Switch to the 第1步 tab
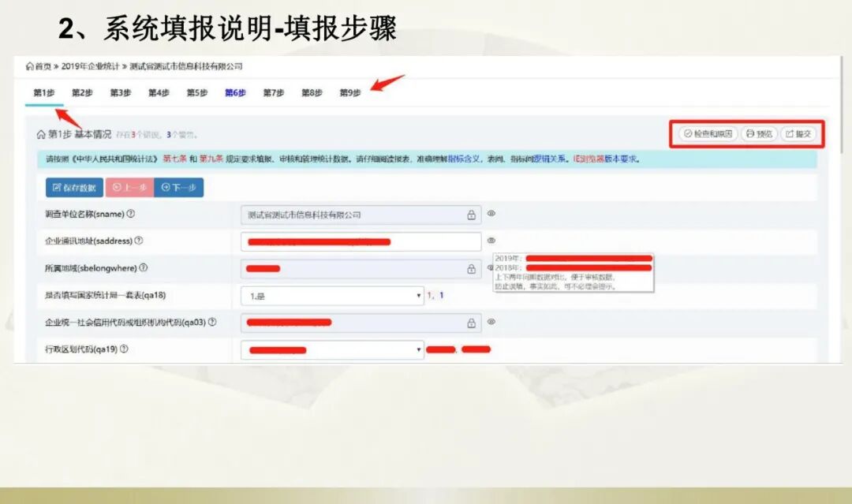The width and height of the screenshot is (852, 504). coord(44,93)
